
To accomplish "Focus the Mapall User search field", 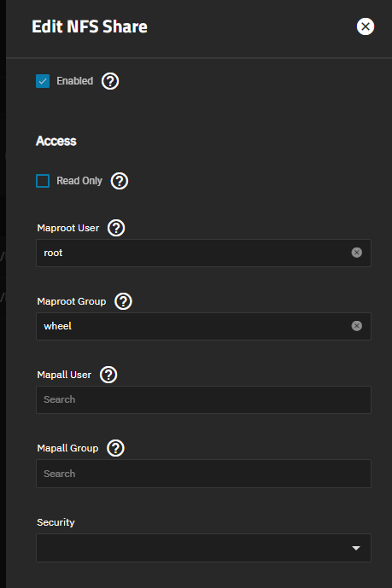I will [x=204, y=399].
